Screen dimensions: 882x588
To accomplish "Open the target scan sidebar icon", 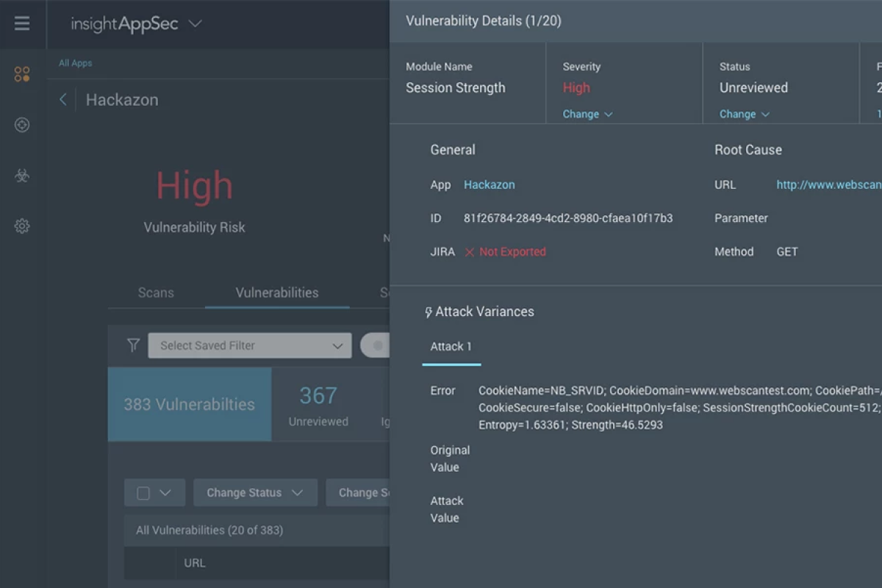I will (22, 125).
